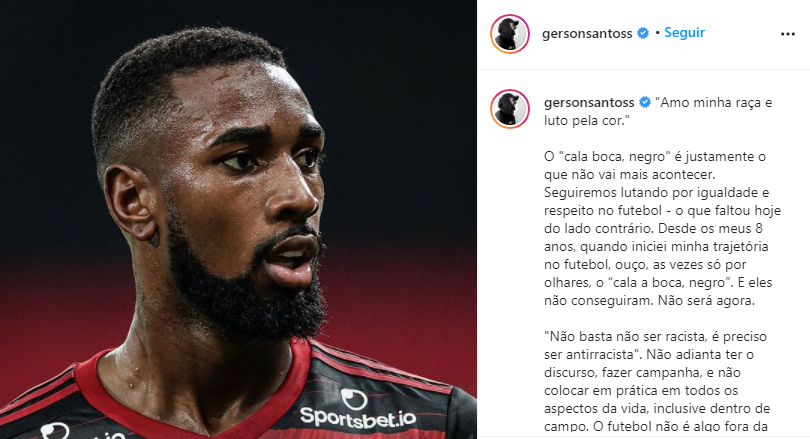Click the paragraph starting "O cala boca, negro"
The image size is (810, 439).
click(x=662, y=228)
